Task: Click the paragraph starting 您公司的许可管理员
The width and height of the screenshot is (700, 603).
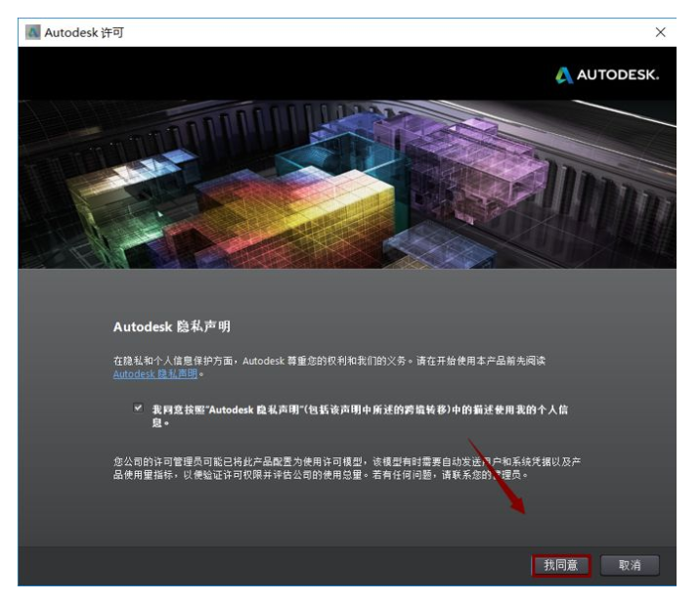Action: coord(347,468)
